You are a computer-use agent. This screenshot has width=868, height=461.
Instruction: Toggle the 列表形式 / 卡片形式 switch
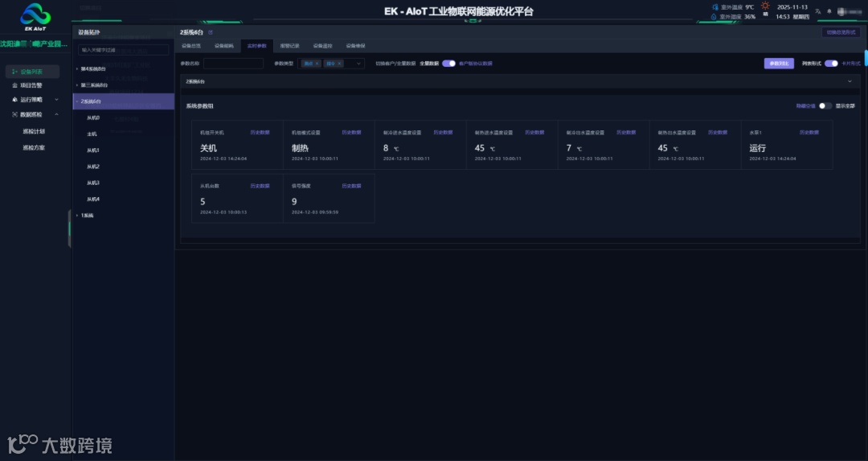(831, 64)
